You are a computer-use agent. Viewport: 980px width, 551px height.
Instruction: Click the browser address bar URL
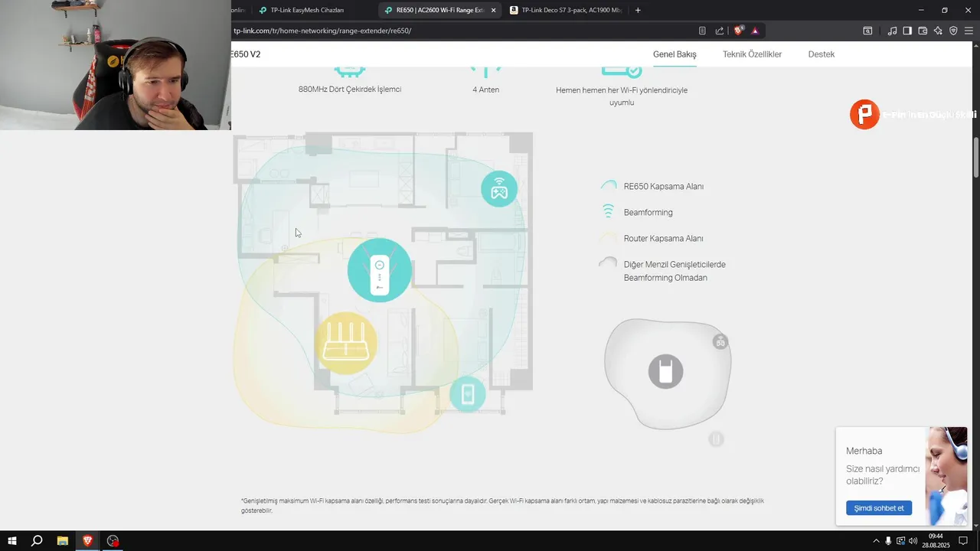pos(322,31)
